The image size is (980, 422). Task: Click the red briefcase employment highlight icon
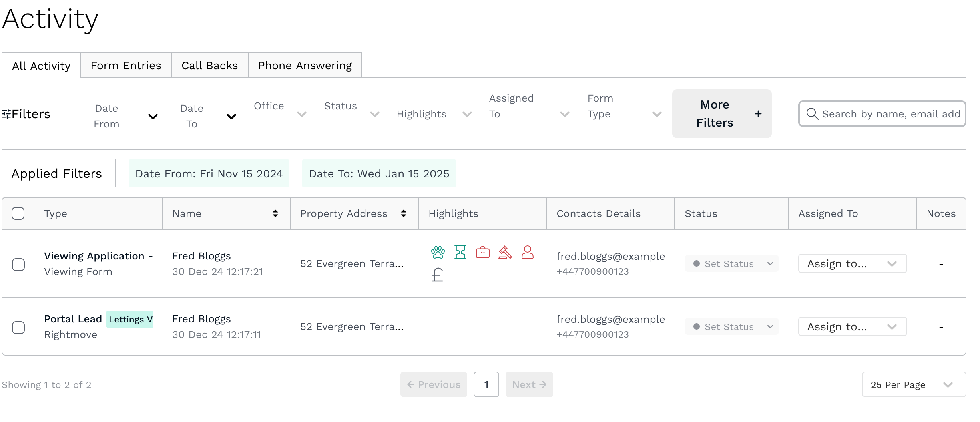coord(482,253)
